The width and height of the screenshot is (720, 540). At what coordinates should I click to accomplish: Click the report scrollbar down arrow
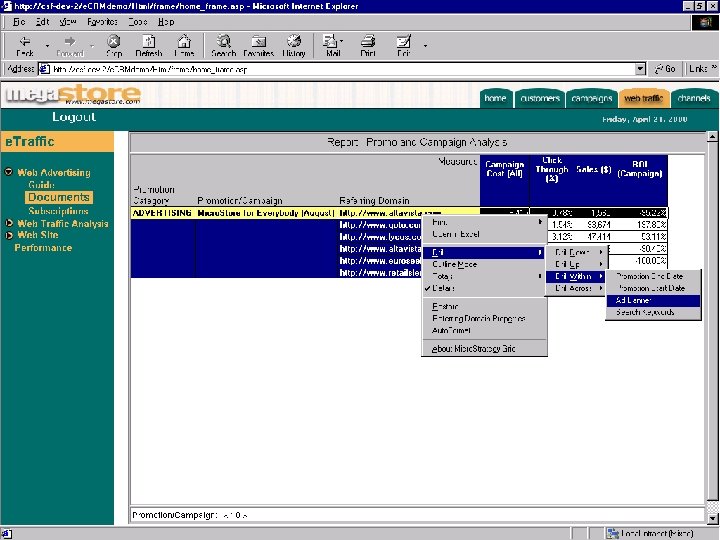tap(712, 518)
